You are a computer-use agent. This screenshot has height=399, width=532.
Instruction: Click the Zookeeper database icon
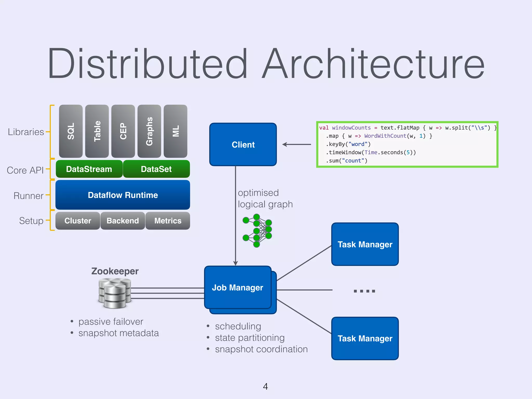pyautogui.click(x=115, y=293)
